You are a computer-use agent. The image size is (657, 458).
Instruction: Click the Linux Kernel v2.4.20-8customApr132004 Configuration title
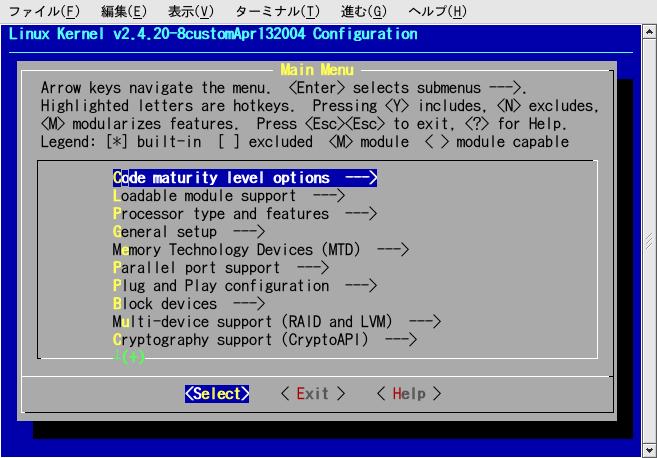pyautogui.click(x=213, y=34)
